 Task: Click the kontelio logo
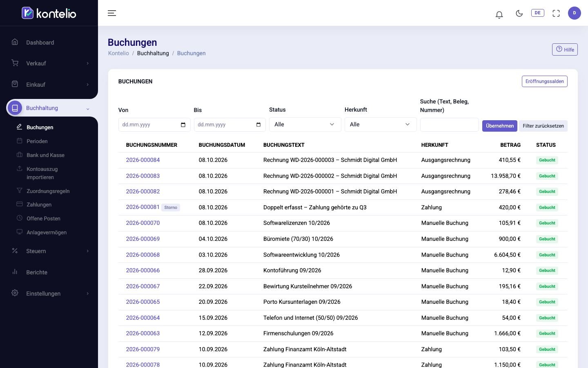click(49, 13)
